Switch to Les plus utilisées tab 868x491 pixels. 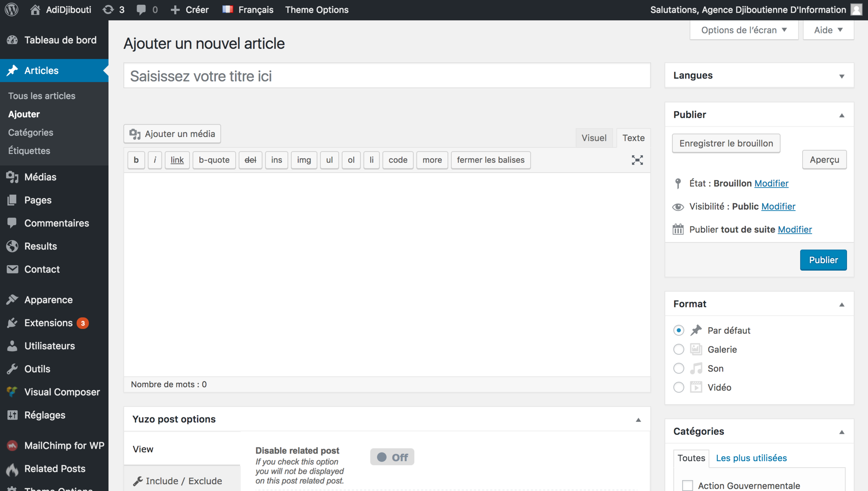(x=751, y=458)
